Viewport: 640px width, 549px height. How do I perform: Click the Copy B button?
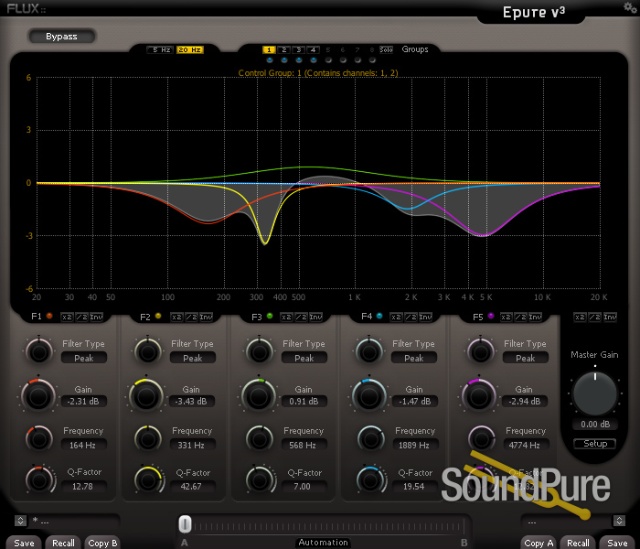click(102, 542)
